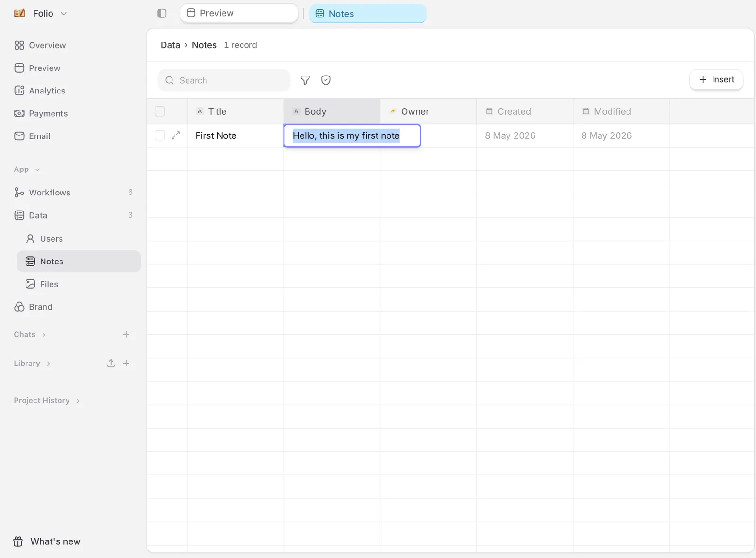Open the Payments section
This screenshot has width=756, height=558.
(x=48, y=113)
